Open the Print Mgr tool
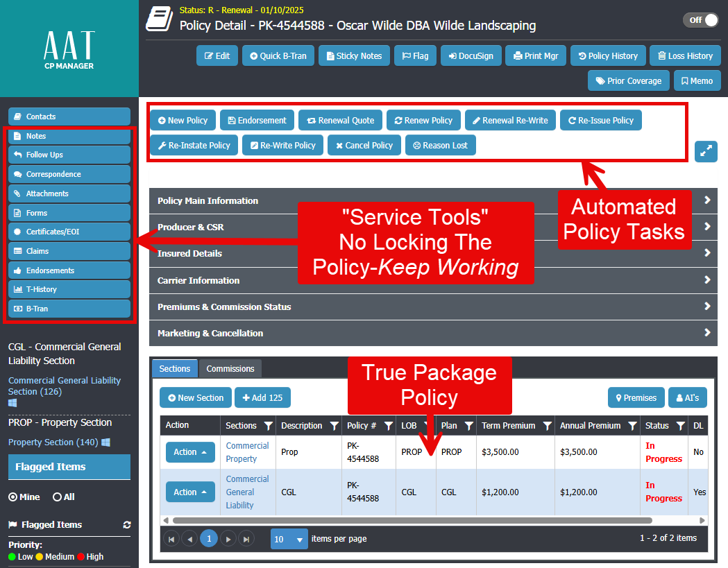 point(536,56)
